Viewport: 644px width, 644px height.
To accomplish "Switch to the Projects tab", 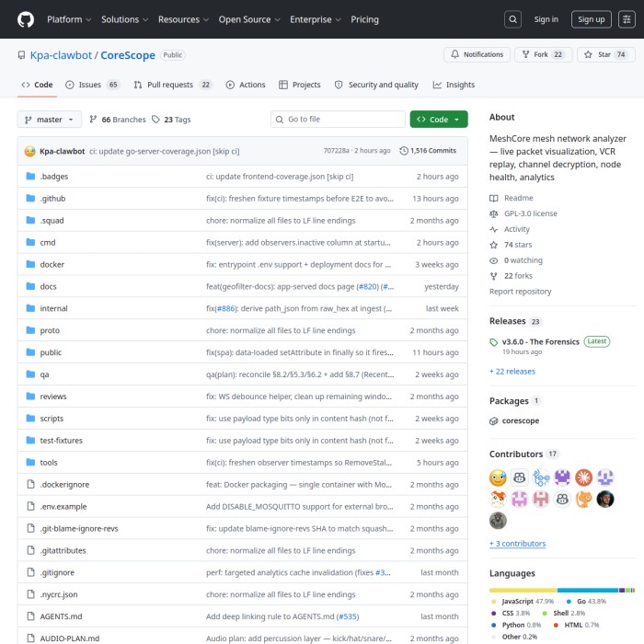I will (x=299, y=85).
